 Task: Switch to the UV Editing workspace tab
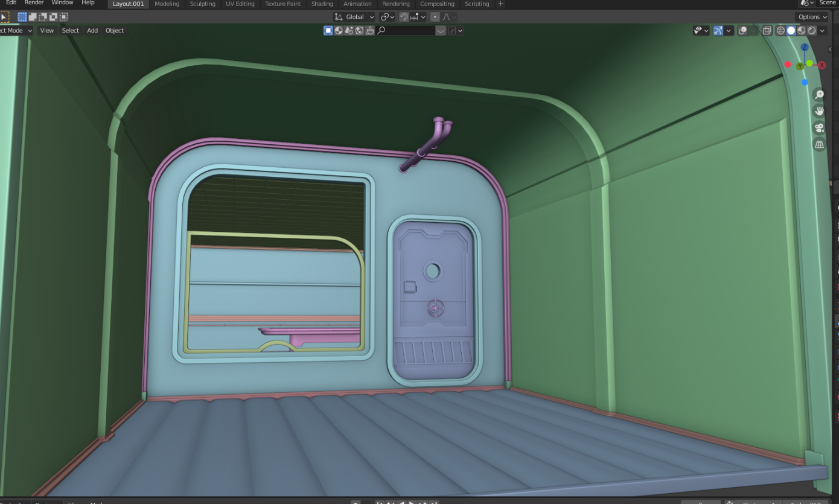240,4
